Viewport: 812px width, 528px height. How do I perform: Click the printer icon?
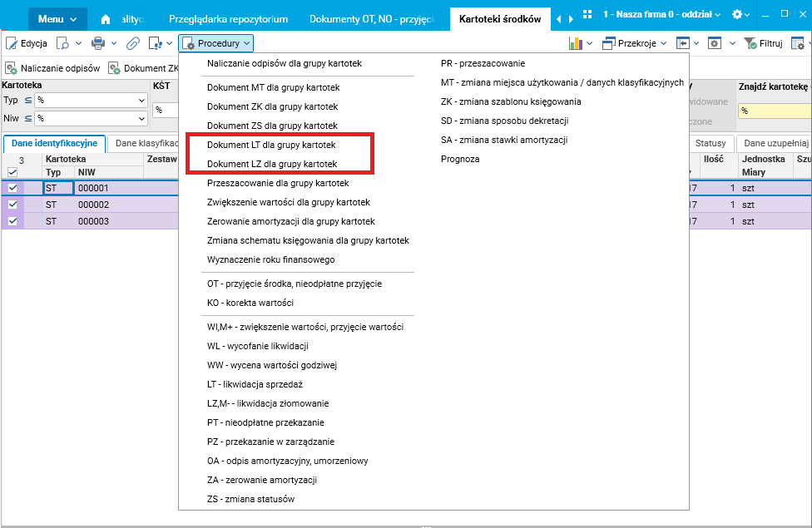tap(98, 43)
